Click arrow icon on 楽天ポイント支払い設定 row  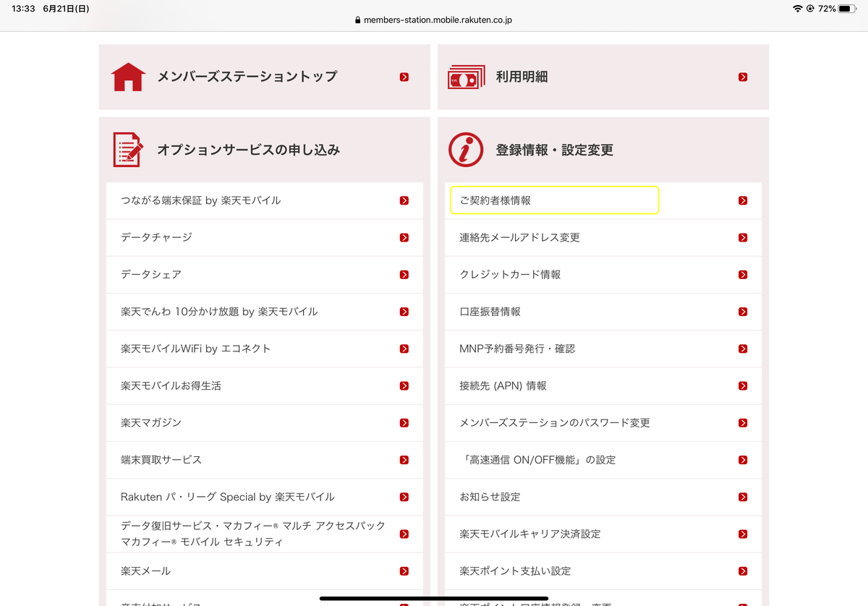tap(743, 571)
